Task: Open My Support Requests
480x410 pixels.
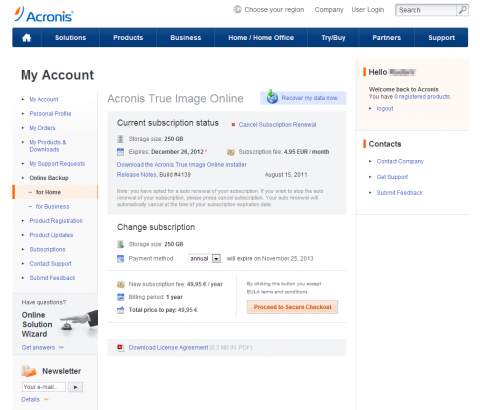Action: point(57,164)
